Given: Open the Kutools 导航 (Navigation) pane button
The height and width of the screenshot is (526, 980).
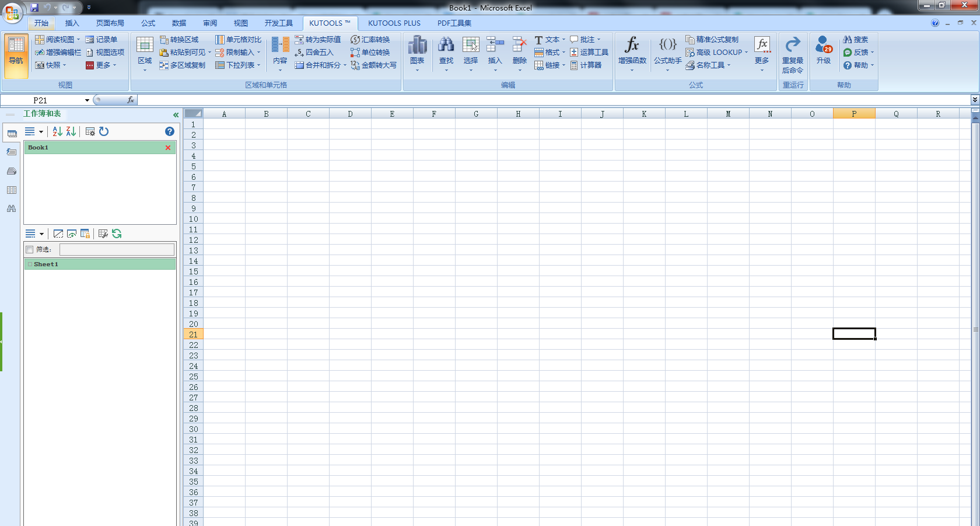Looking at the screenshot, I should tap(16, 57).
